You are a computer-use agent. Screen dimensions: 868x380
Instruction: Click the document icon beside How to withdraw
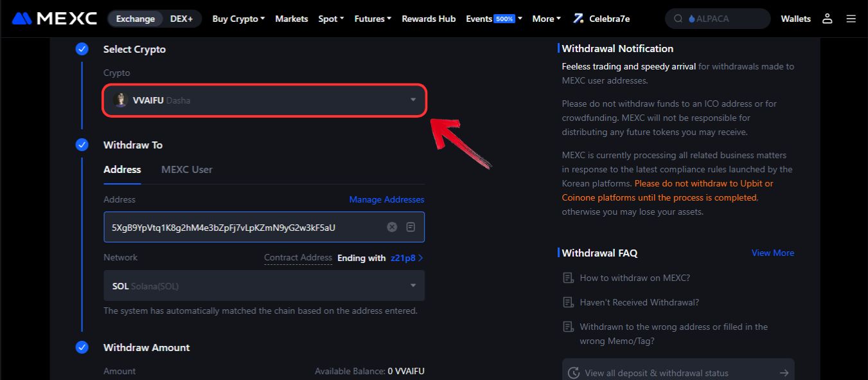pos(568,278)
